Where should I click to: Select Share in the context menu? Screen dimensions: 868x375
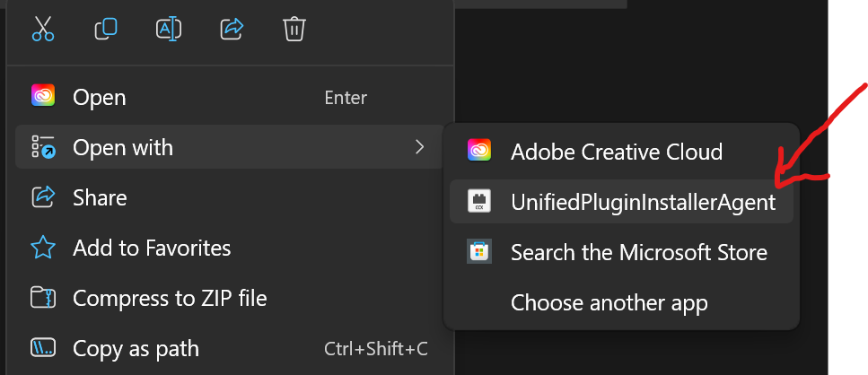[x=231, y=197]
